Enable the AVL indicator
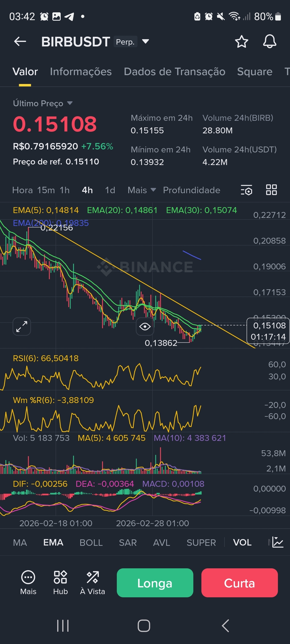290x644 pixels. [x=162, y=543]
